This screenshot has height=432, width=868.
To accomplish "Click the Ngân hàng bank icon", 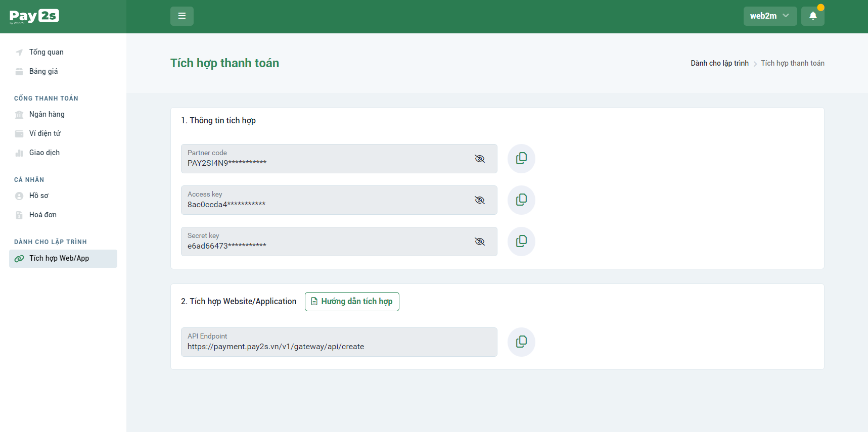I will 19,115.
